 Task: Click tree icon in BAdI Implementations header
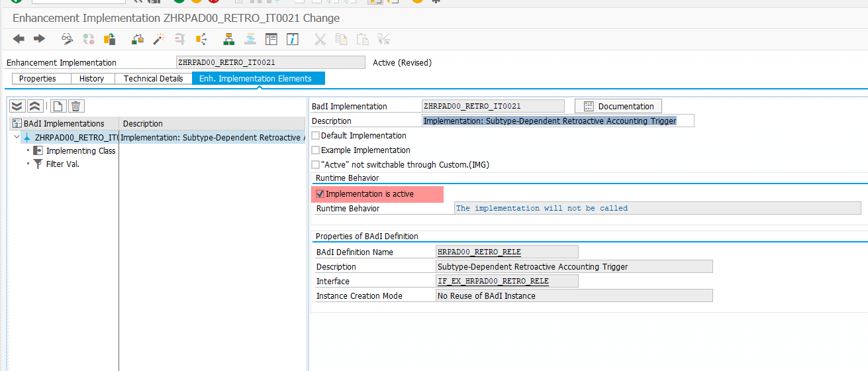[x=17, y=123]
